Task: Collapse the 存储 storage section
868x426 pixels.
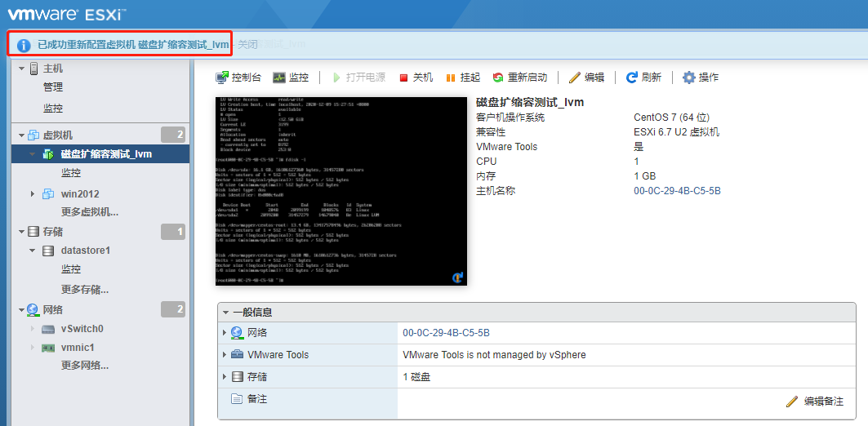Action: click(21, 232)
